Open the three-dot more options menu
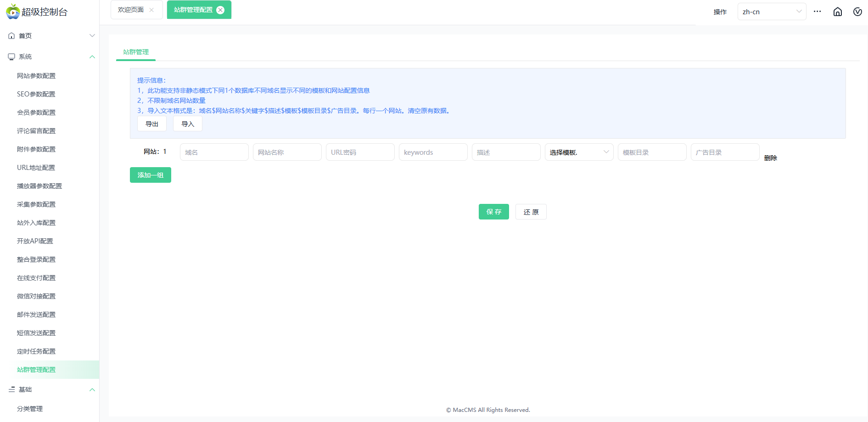 (x=818, y=11)
